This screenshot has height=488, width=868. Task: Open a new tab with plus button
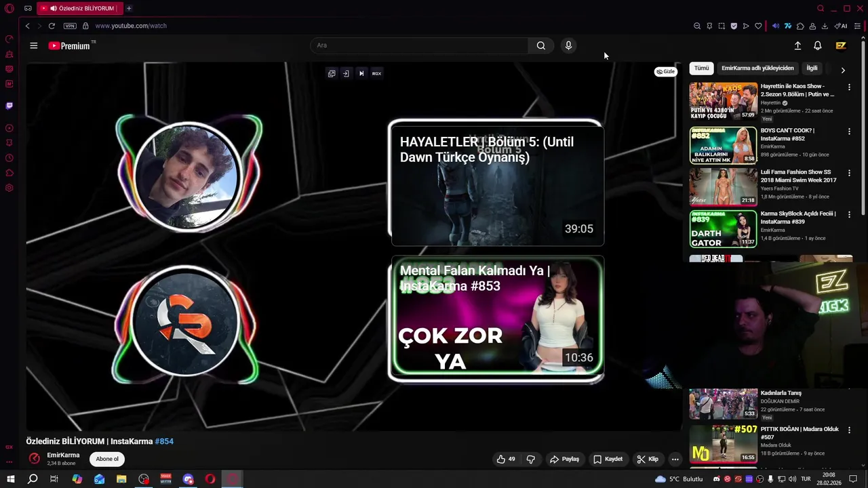129,8
